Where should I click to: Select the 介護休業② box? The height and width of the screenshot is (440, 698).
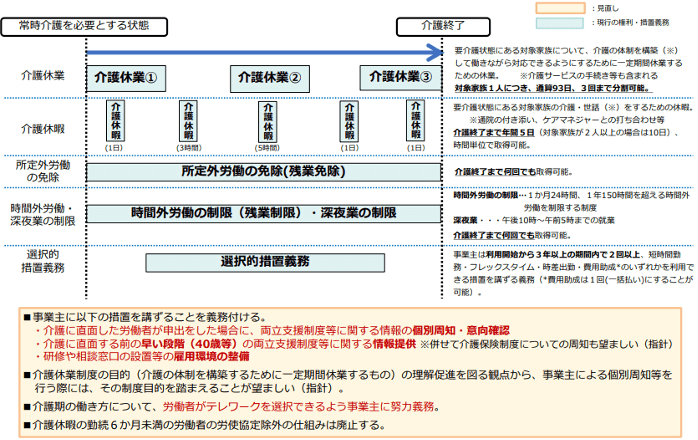click(265, 77)
